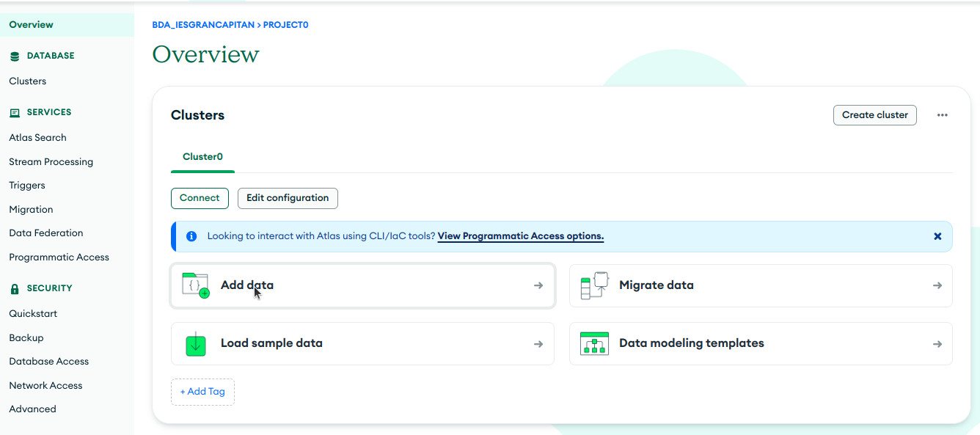Follow the View Programmatic Access options link
980x435 pixels.
click(x=521, y=236)
